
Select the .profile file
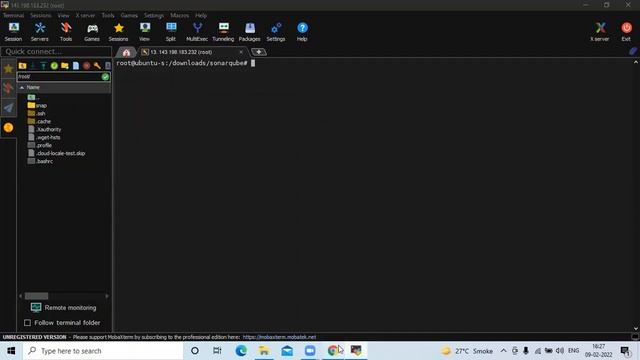[x=40, y=145]
